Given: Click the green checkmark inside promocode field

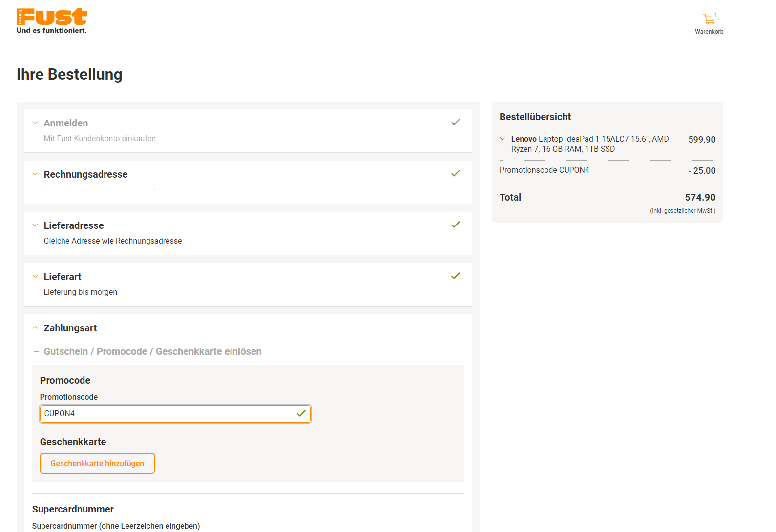Looking at the screenshot, I should point(301,413).
